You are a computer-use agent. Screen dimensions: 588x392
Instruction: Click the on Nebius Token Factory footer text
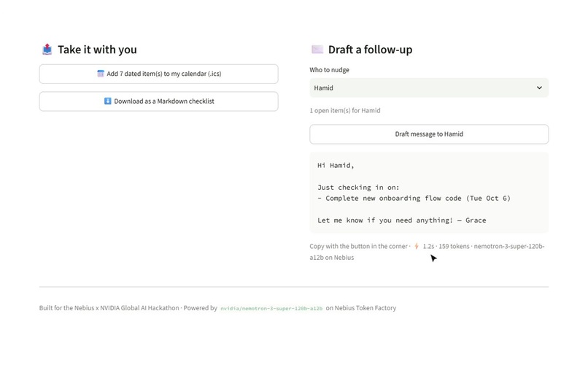(x=360, y=308)
